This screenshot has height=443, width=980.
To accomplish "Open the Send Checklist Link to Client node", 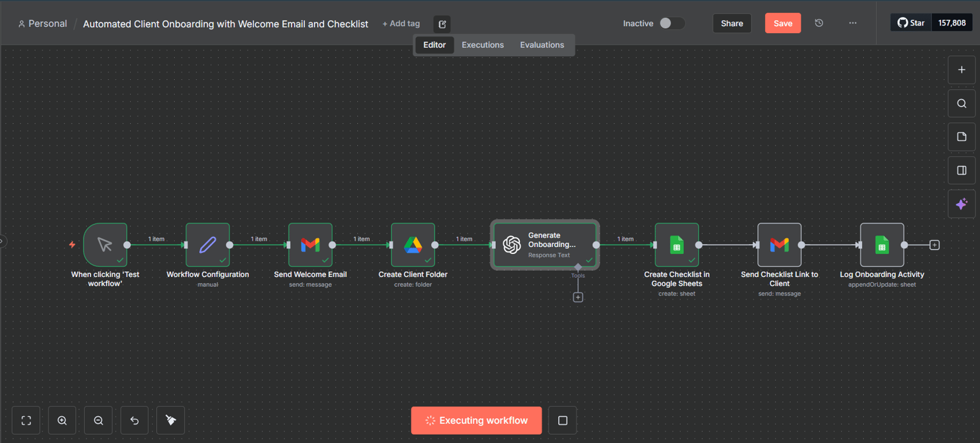I will (780, 244).
